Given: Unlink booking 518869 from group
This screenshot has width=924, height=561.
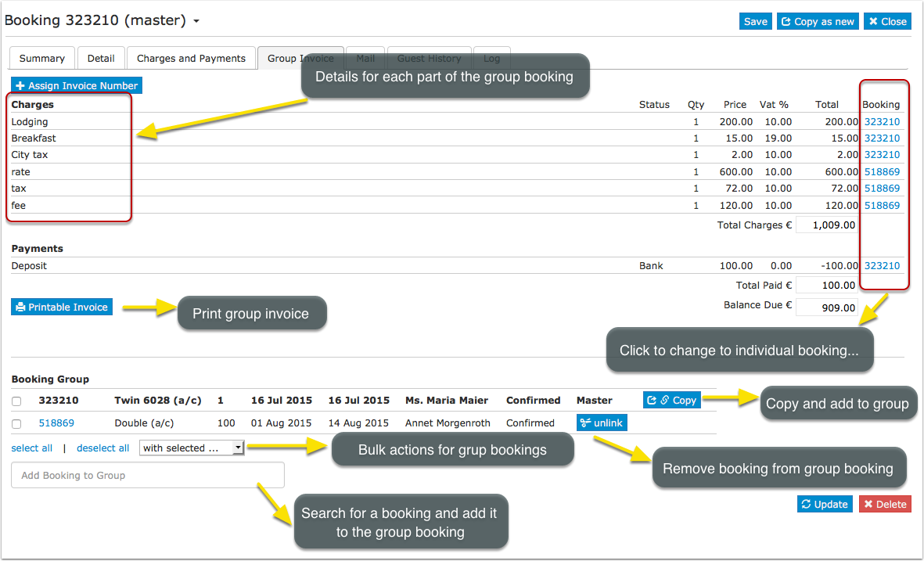Looking at the screenshot, I should (x=602, y=423).
